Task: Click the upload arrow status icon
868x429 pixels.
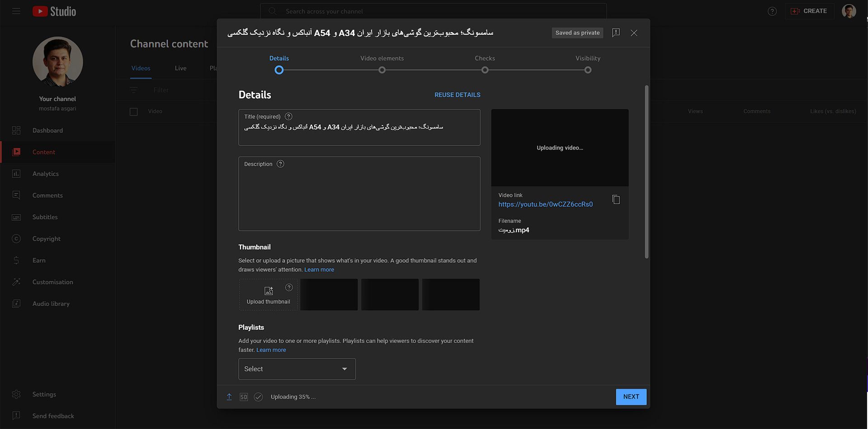Action: pyautogui.click(x=229, y=397)
